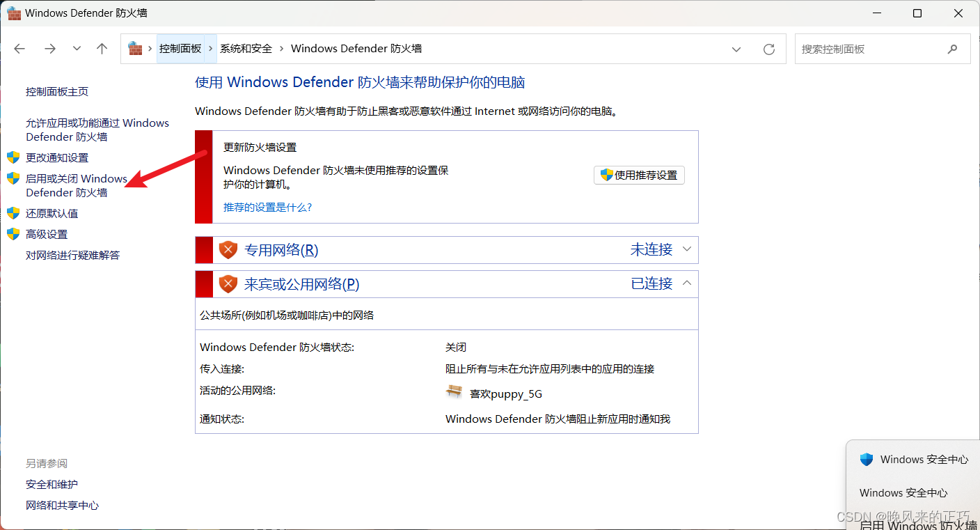The height and width of the screenshot is (530, 980).
Task: Click red shield icon of 专用网络
Action: (228, 250)
